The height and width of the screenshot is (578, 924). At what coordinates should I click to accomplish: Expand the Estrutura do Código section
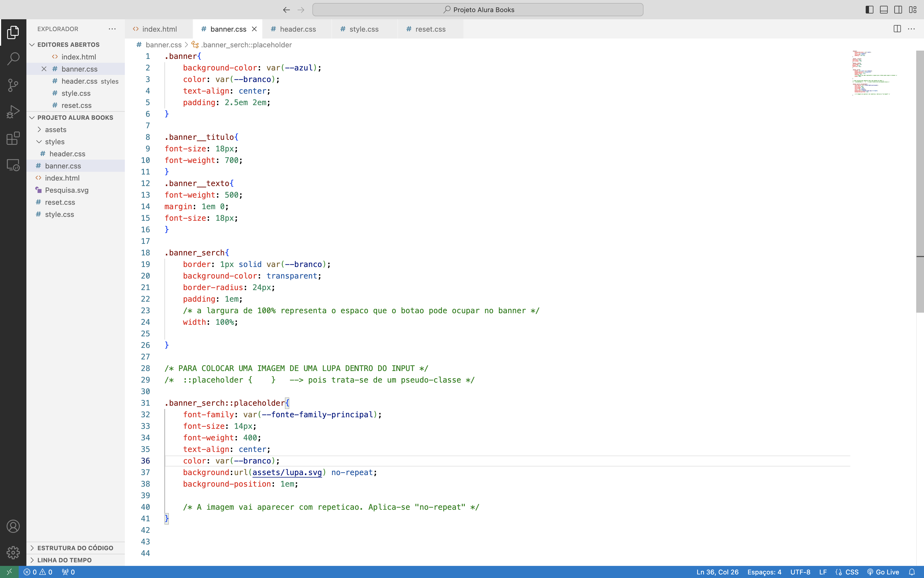[76, 548]
